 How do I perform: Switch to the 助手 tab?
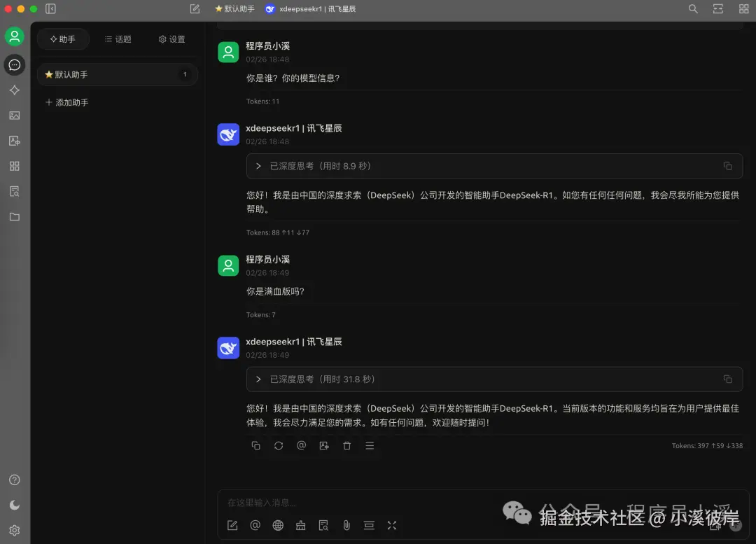coord(63,39)
